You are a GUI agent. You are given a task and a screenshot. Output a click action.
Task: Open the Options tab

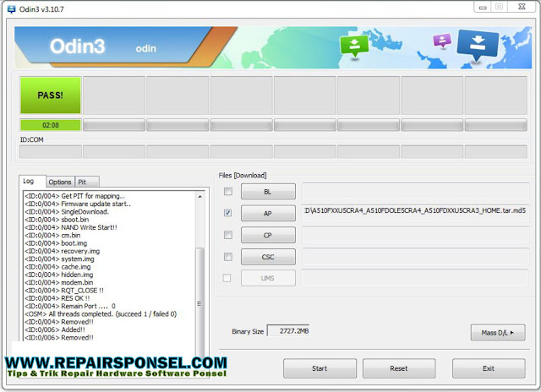pos(60,182)
